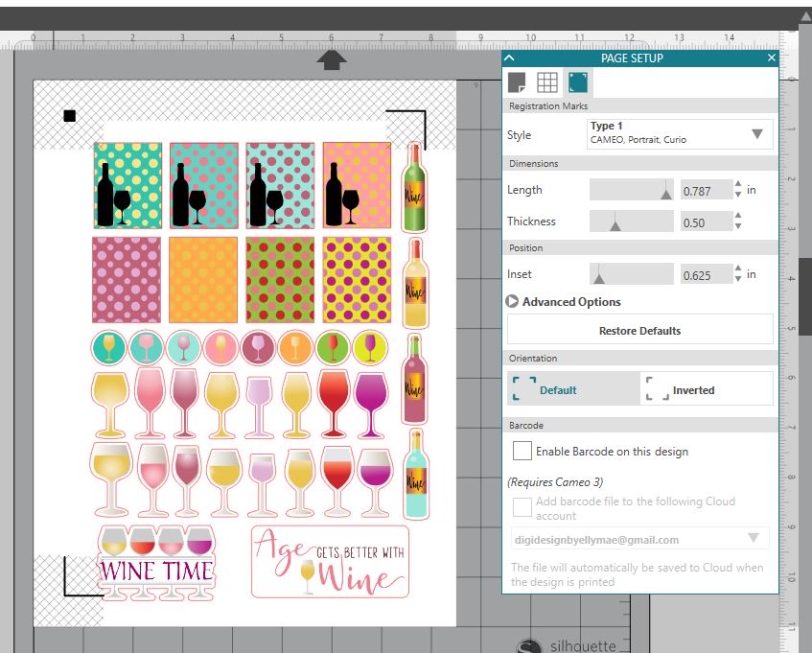Click the mat feed direction arrow
Image resolution: width=812 pixels, height=653 pixels.
[x=332, y=60]
